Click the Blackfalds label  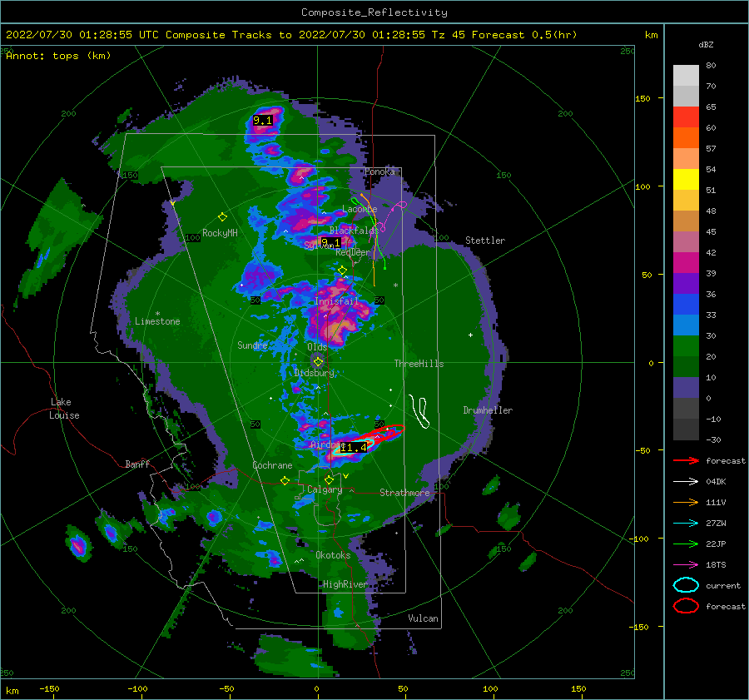354,231
